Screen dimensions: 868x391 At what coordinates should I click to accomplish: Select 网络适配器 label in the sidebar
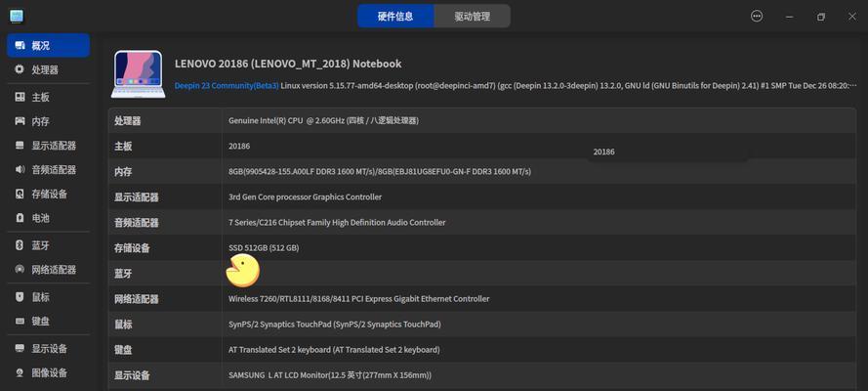[54, 270]
